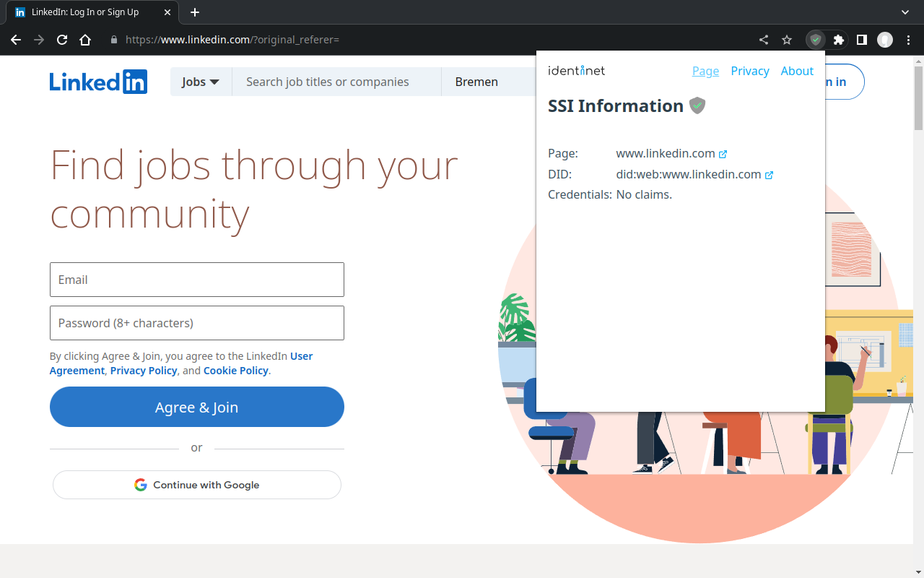Focus the job titles search field
This screenshot has width=924, height=578.
point(336,82)
